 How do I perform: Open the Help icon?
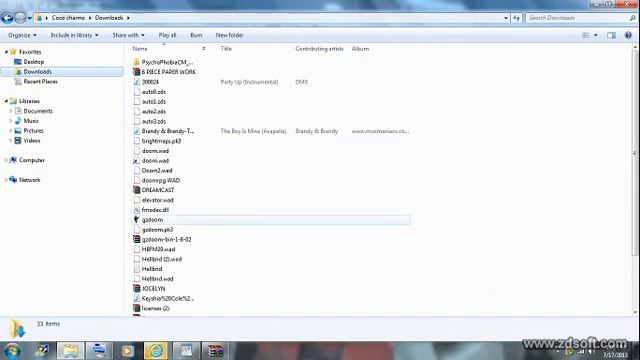(628, 36)
